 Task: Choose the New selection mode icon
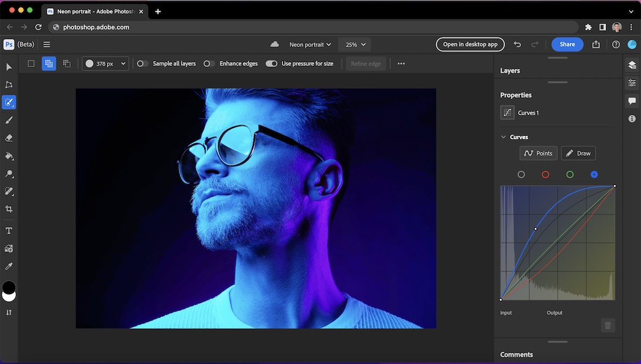click(x=31, y=64)
